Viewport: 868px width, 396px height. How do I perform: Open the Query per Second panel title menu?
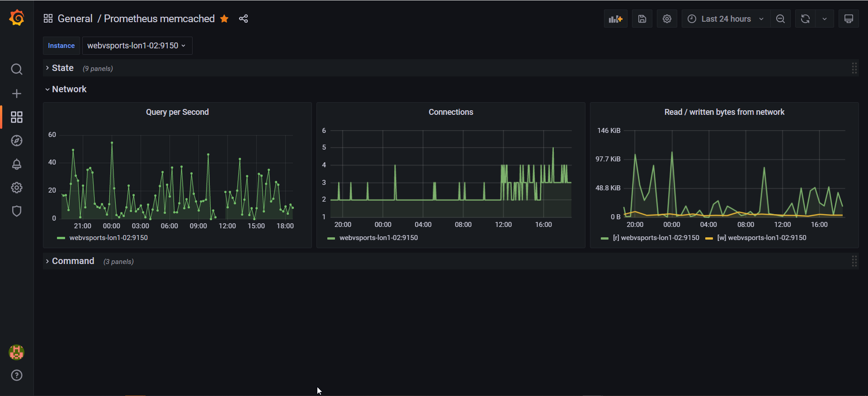pyautogui.click(x=177, y=112)
